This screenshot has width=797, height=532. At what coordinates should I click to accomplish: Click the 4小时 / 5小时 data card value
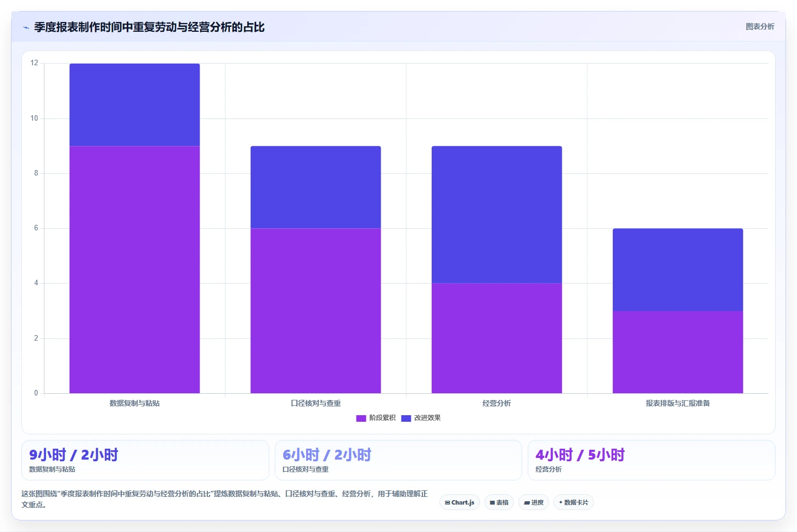[580, 455]
